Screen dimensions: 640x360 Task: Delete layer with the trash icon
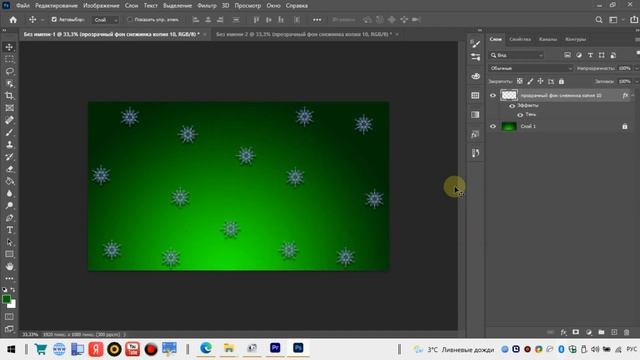[627, 332]
